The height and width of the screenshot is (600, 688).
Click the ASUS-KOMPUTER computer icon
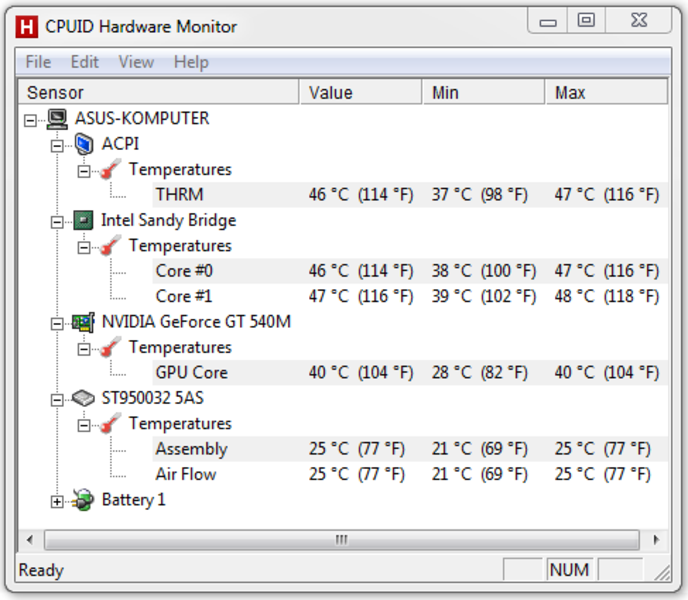(x=57, y=119)
